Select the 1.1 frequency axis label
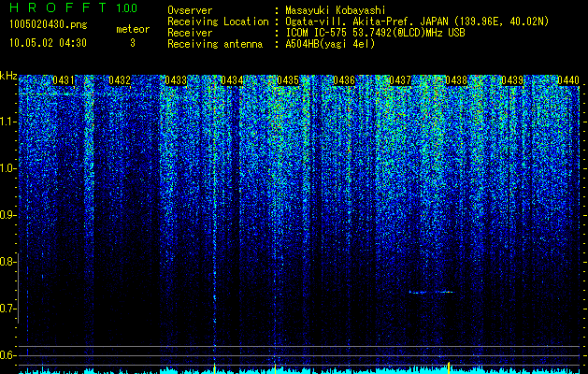 (x=7, y=122)
